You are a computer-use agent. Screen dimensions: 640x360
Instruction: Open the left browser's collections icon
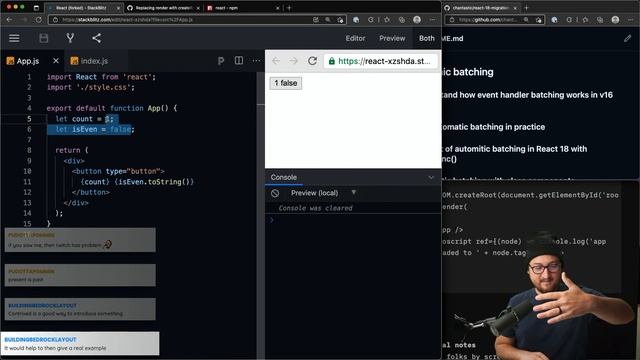(402, 20)
